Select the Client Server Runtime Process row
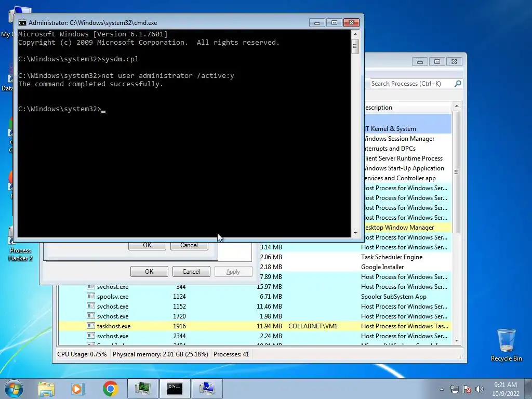 [407, 158]
